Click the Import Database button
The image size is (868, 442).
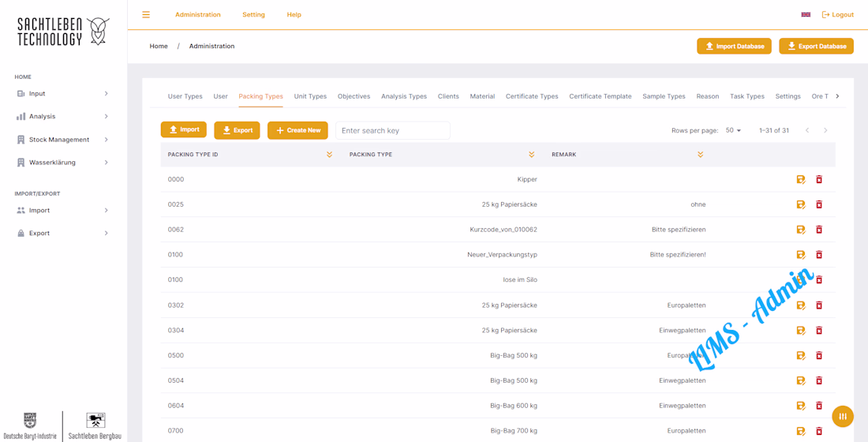pyautogui.click(x=734, y=47)
